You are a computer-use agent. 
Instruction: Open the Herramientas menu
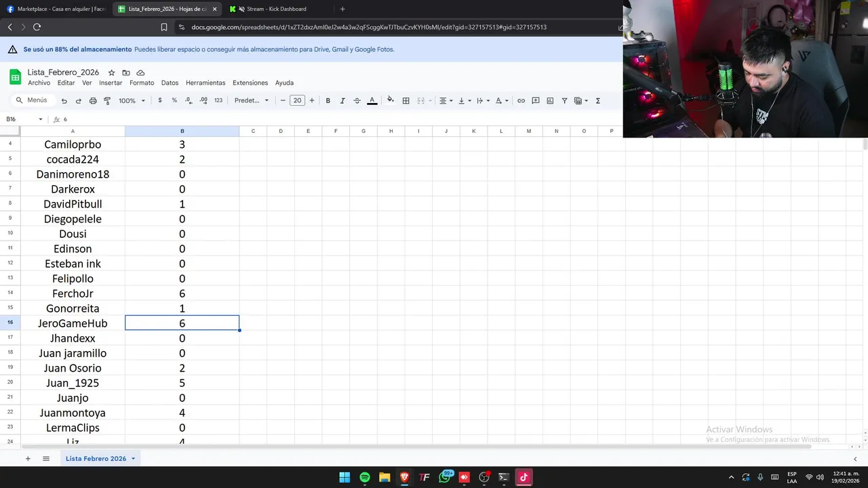(x=205, y=83)
